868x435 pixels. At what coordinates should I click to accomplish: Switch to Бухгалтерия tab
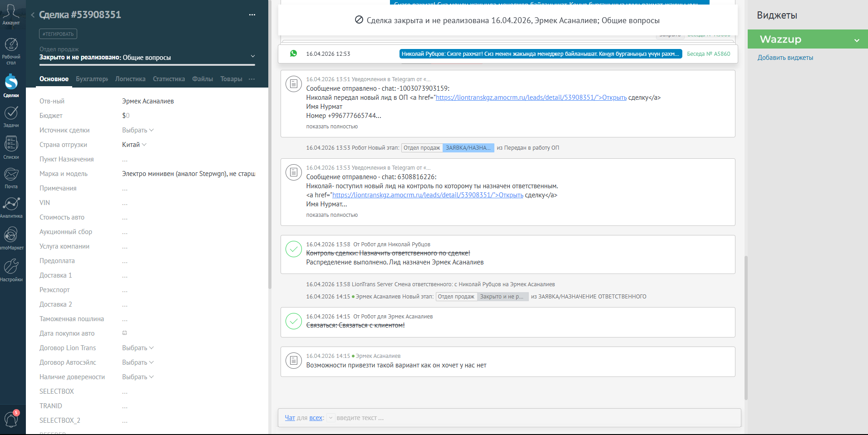click(92, 79)
